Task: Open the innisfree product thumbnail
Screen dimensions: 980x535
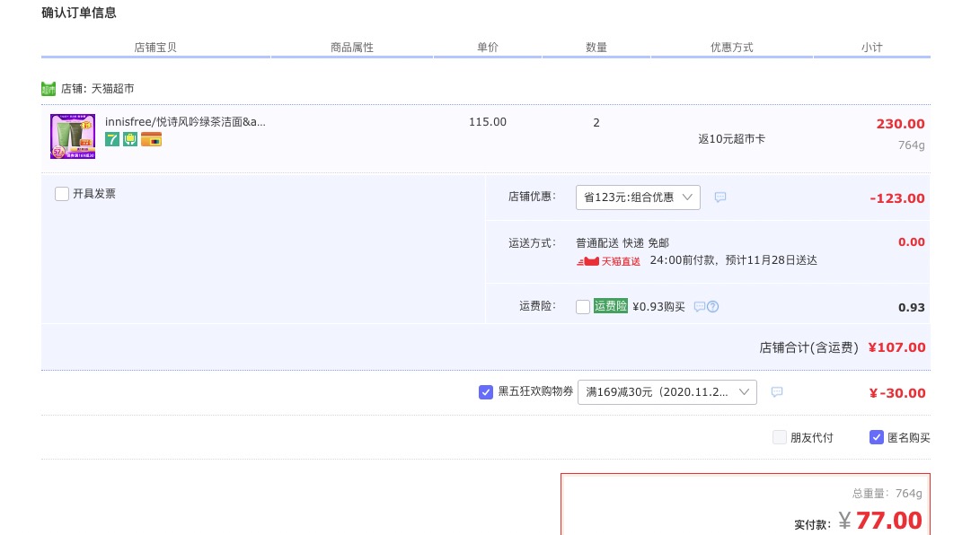Action: click(x=73, y=136)
